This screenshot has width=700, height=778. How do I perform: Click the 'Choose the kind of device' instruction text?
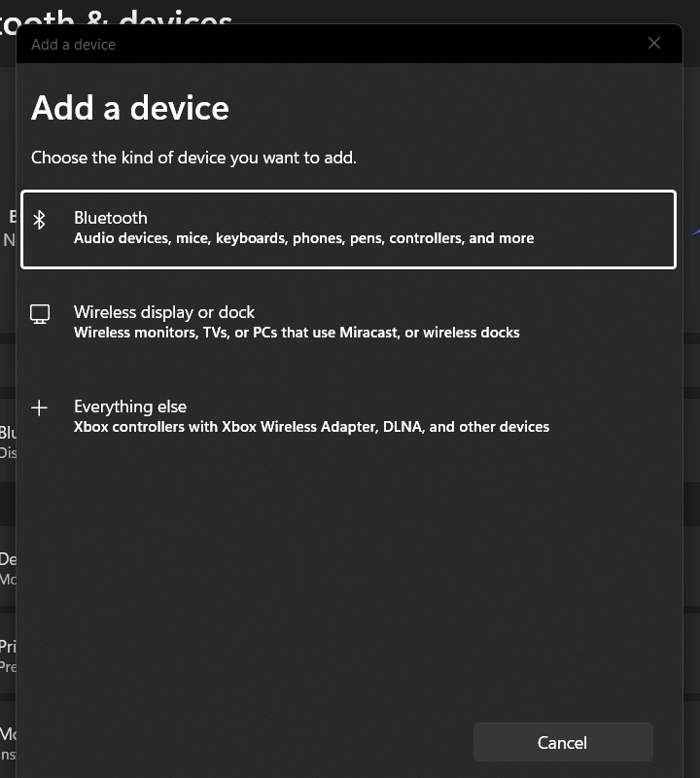point(193,158)
